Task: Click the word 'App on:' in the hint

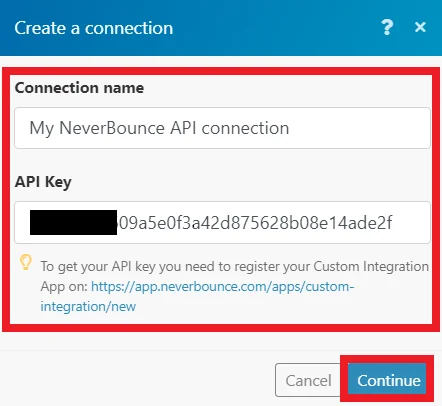Action: click(x=64, y=287)
